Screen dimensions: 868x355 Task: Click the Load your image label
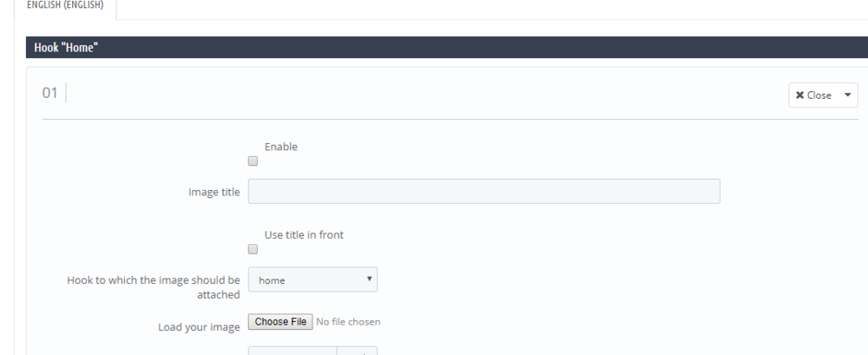199,327
